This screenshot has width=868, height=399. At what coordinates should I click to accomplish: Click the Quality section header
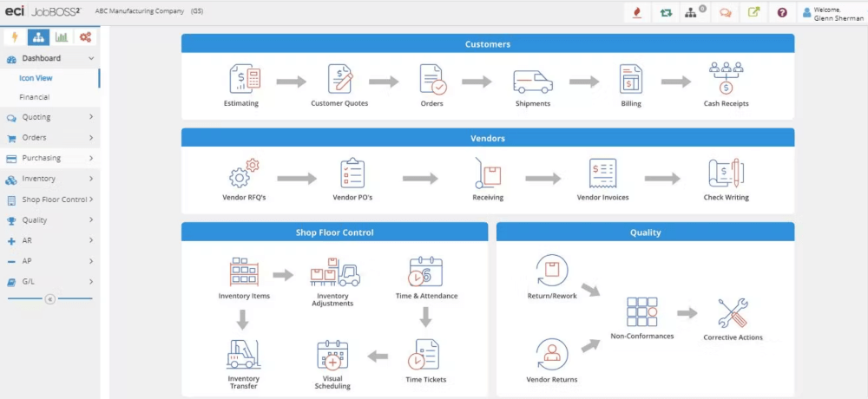(x=646, y=232)
